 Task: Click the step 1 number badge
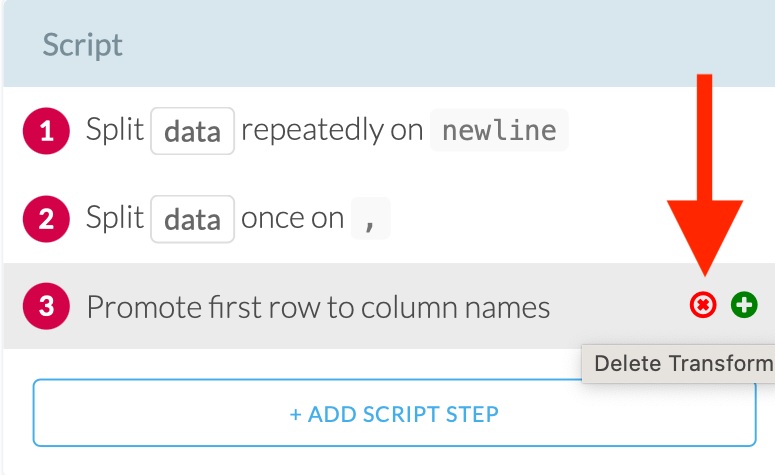46,130
